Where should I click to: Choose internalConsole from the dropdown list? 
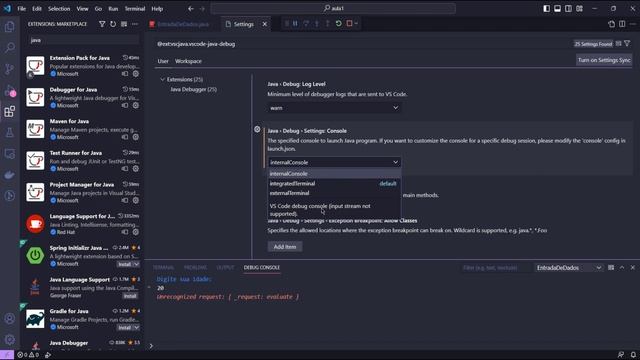[334, 174]
